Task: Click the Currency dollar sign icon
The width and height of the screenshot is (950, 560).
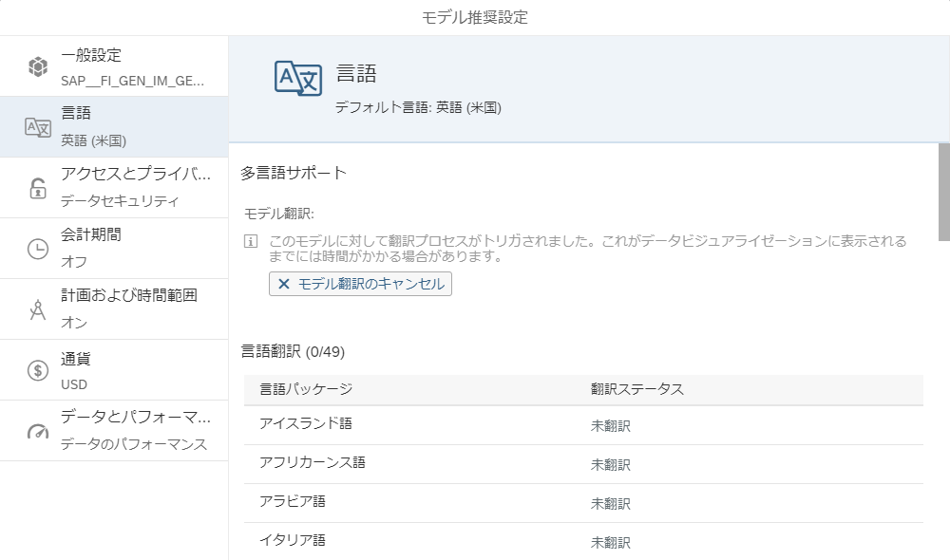Action: [x=37, y=370]
